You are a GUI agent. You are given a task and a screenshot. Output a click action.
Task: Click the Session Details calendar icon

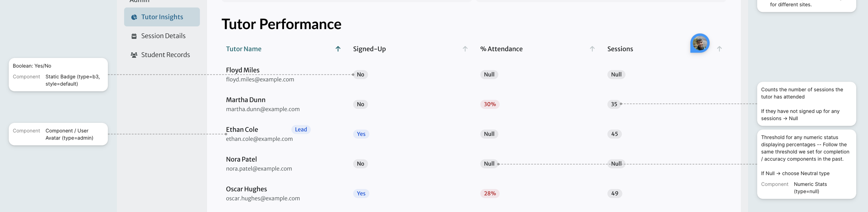(x=134, y=36)
